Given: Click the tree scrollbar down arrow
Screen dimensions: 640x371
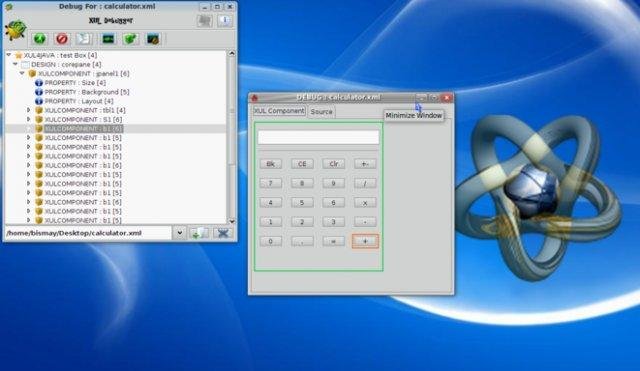Looking at the screenshot, I should pyautogui.click(x=231, y=221).
